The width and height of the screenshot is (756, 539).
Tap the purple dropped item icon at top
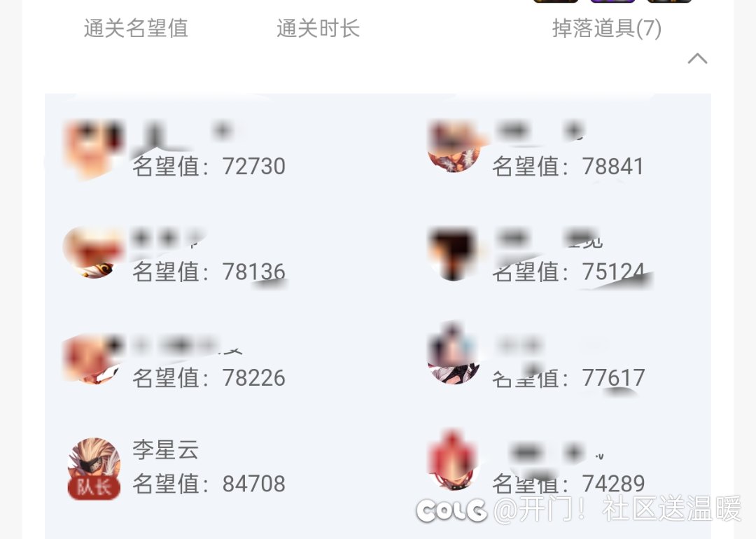point(612,1)
